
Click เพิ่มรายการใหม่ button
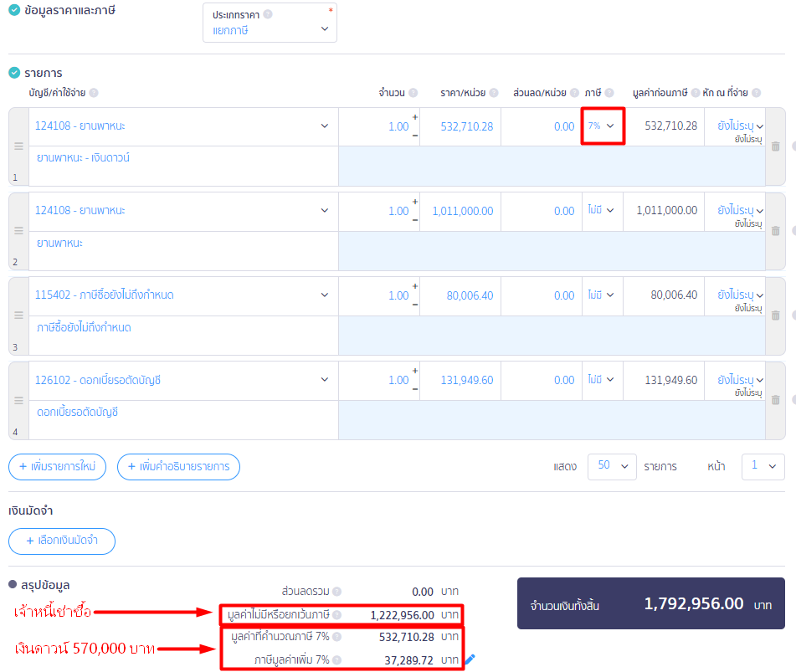coord(57,467)
